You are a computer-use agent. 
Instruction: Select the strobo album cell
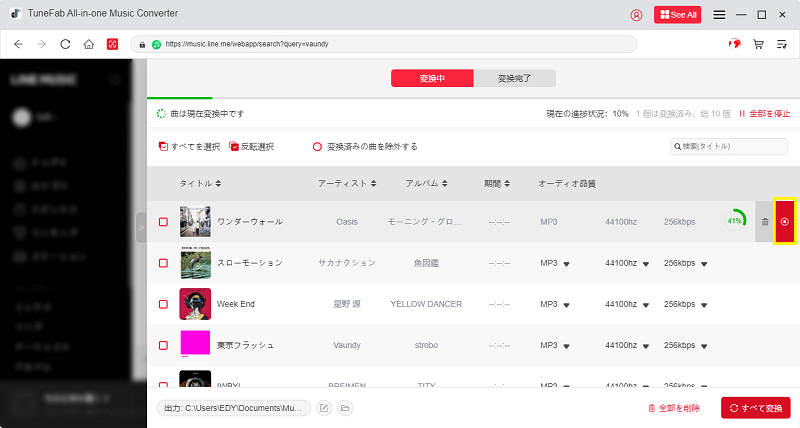point(426,345)
